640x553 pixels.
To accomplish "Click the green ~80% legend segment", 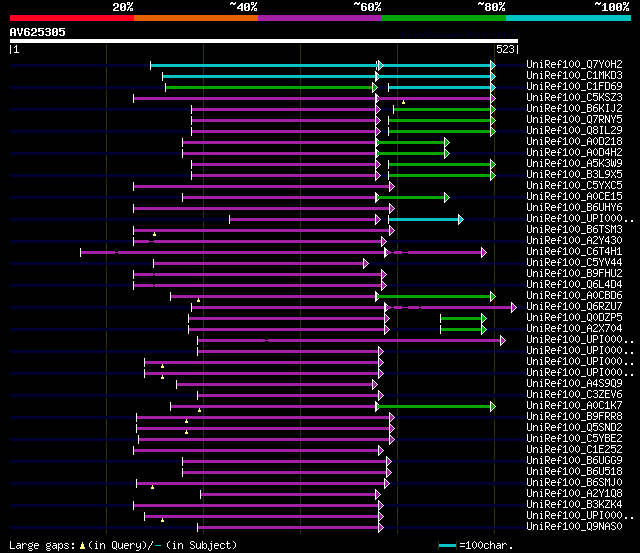I will point(444,18).
